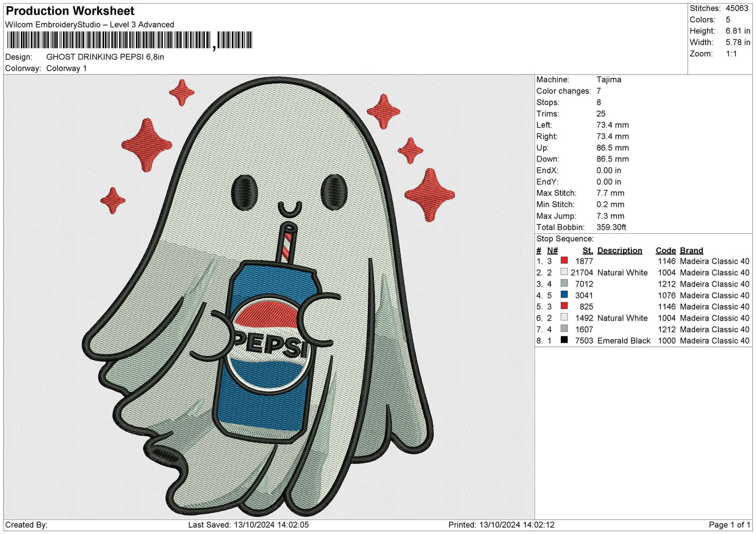Click the Min Stitch value '0.2 mm'
756x534 pixels.
(611, 204)
